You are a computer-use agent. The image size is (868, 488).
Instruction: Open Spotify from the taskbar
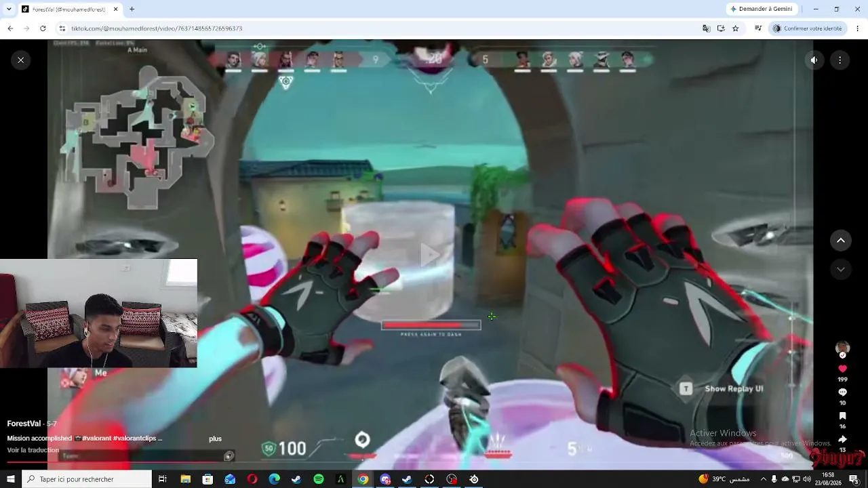(319, 479)
